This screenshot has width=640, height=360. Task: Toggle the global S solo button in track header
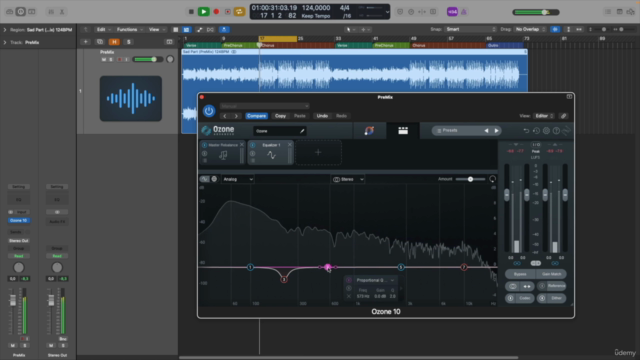pyautogui.click(x=129, y=42)
